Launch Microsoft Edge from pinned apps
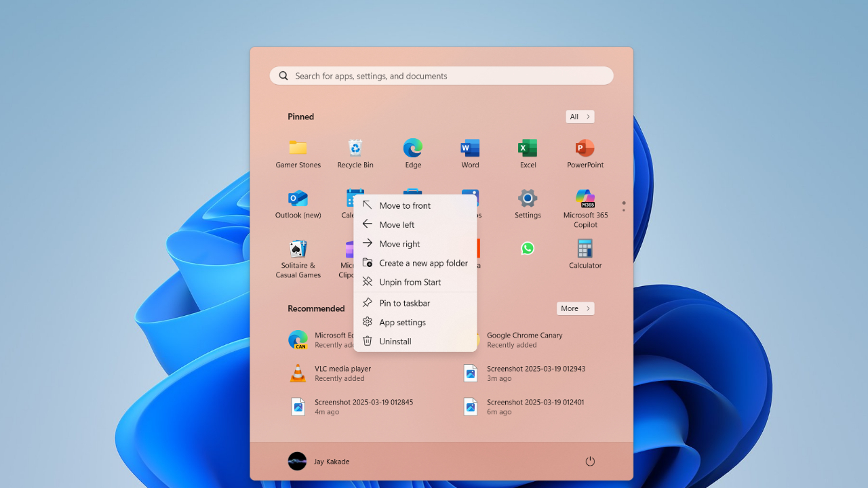This screenshot has height=488, width=868. pyautogui.click(x=413, y=153)
